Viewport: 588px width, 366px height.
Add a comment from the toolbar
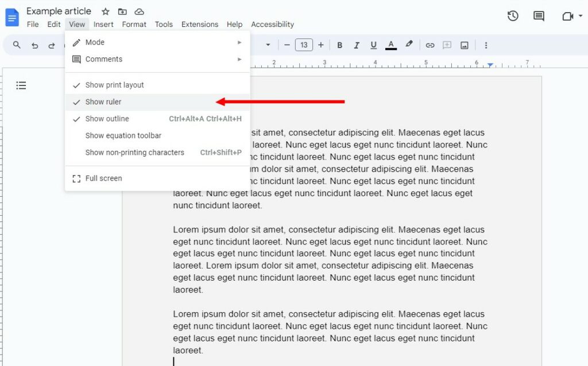pos(447,45)
